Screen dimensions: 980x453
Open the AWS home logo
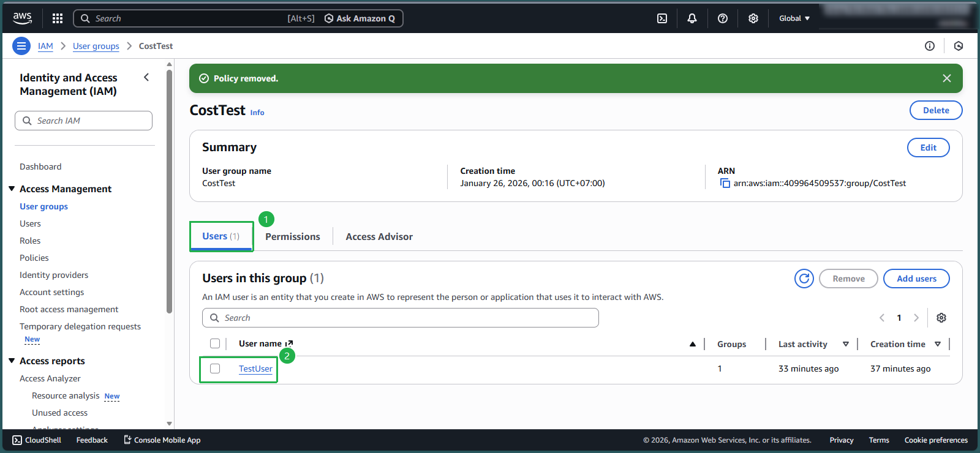coord(23,18)
